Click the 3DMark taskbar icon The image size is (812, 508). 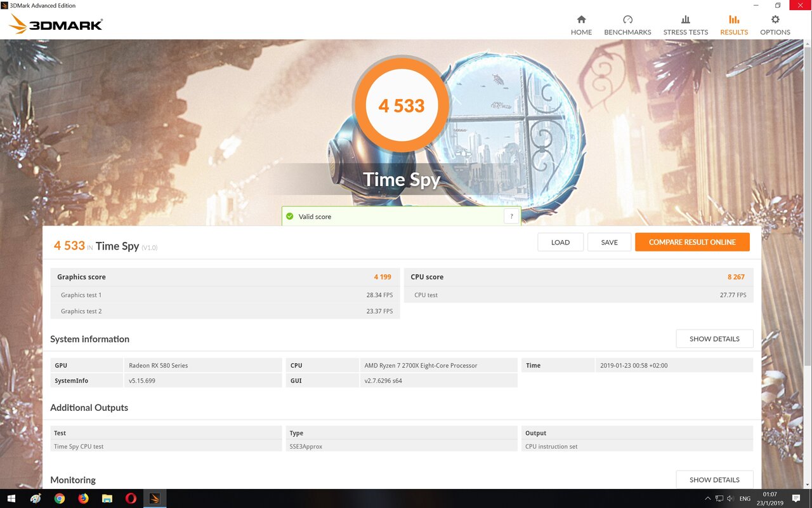pyautogui.click(x=155, y=498)
